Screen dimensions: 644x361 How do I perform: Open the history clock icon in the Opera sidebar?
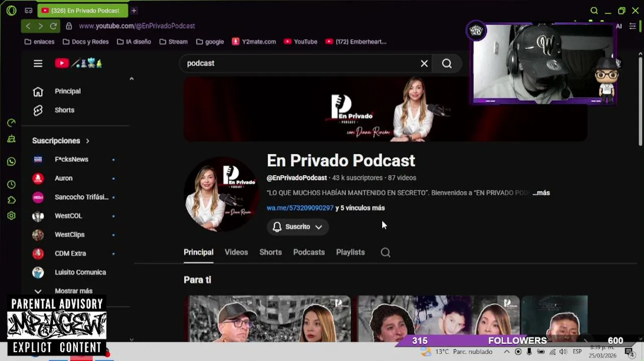12,185
